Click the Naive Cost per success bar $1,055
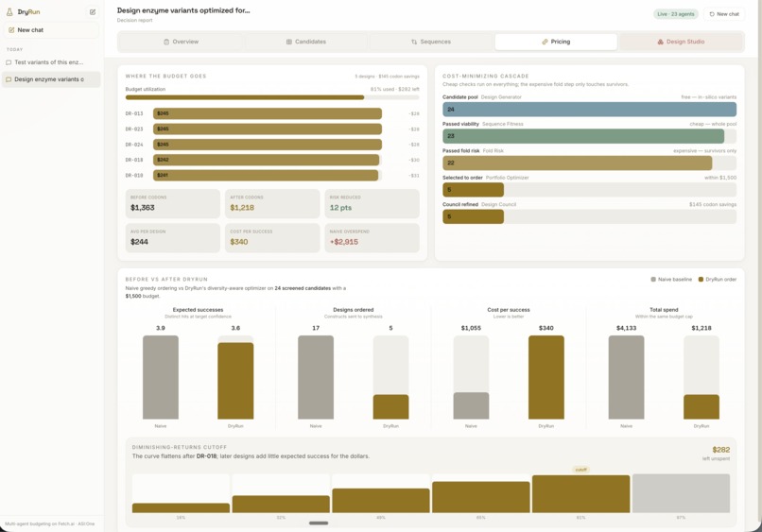This screenshot has height=532, width=762. (471, 405)
